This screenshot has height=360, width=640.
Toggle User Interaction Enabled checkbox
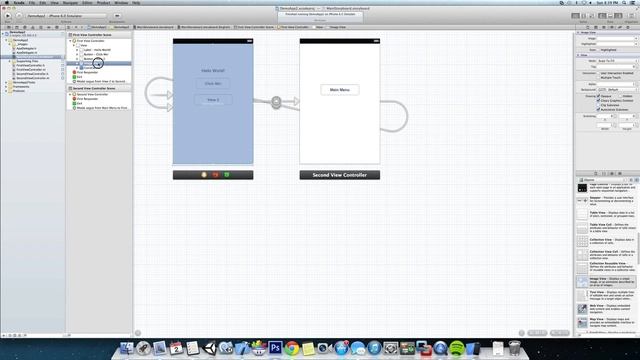tap(599, 73)
